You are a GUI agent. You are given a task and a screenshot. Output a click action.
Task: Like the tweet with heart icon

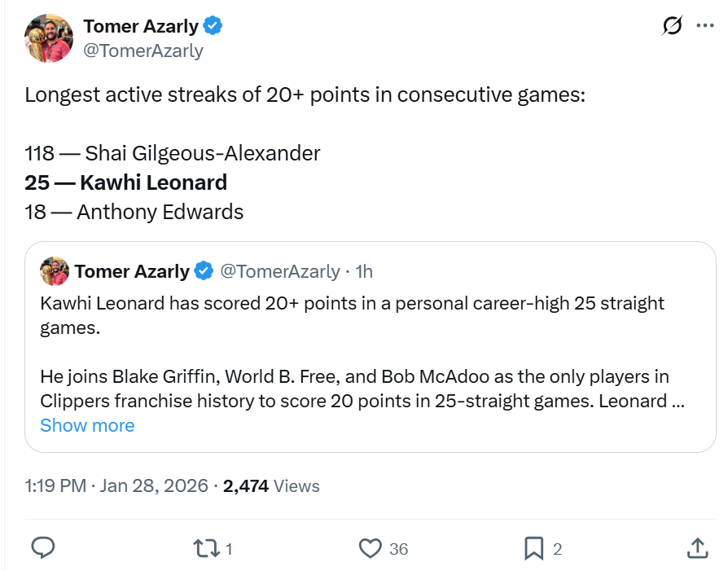[371, 548]
